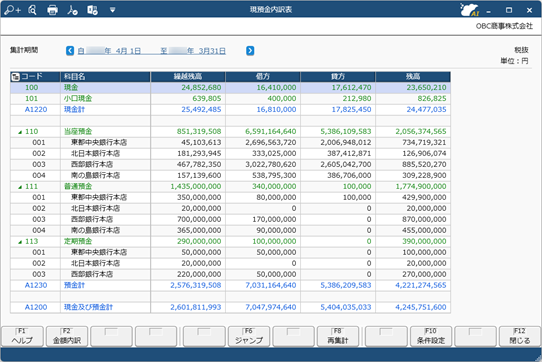This screenshot has width=542, height=362.
Task: Click value 220,000,000 in 繰越残高
Action: [199, 274]
